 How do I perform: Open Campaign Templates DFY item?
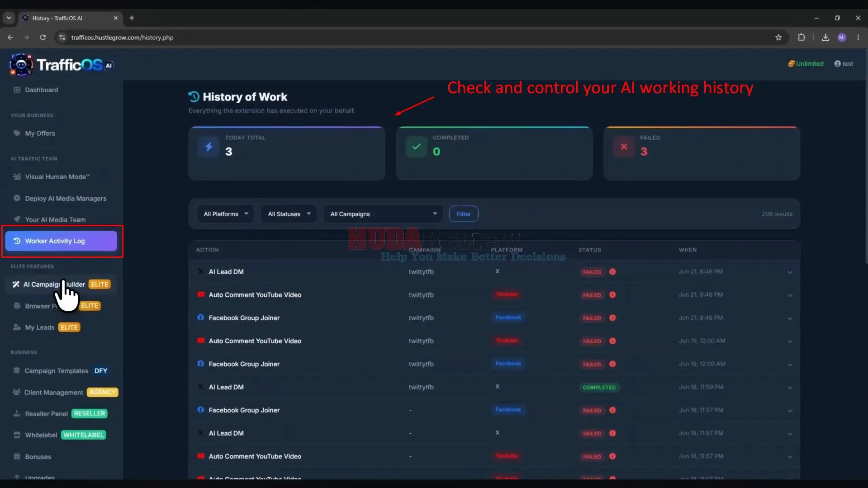61,370
